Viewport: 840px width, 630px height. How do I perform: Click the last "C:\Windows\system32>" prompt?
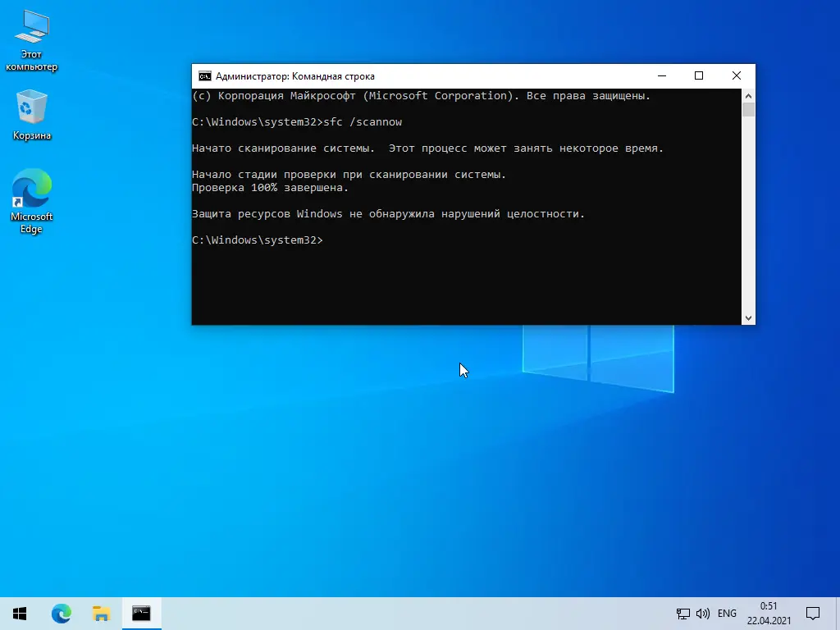pyautogui.click(x=258, y=240)
